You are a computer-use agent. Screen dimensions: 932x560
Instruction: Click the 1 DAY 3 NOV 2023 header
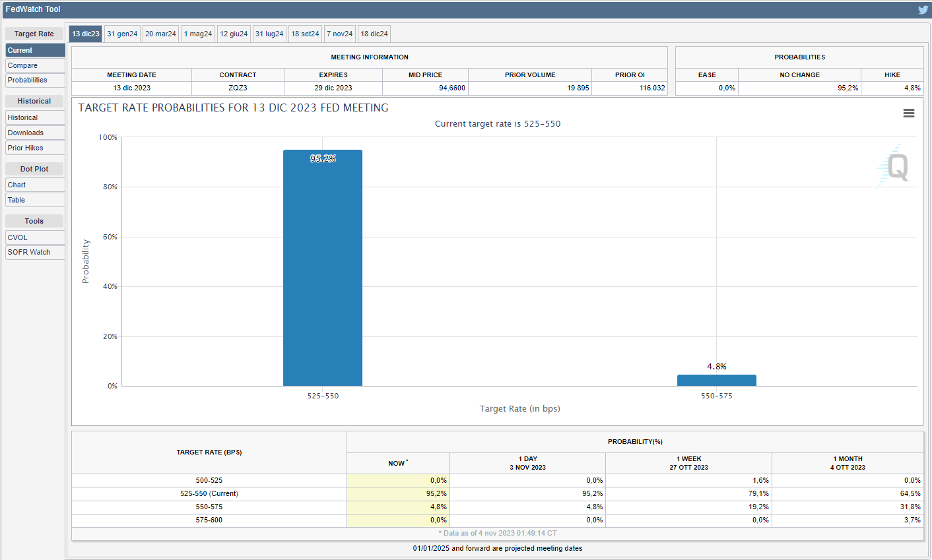[x=527, y=463]
